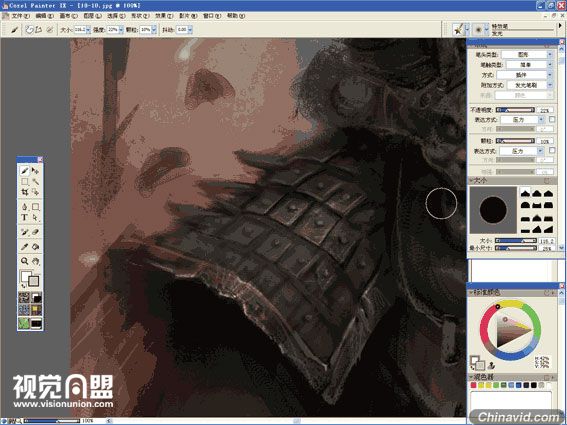Viewport: 567px width, 425px height.
Task: Open the 画布 Canvas menu
Action: [68, 16]
